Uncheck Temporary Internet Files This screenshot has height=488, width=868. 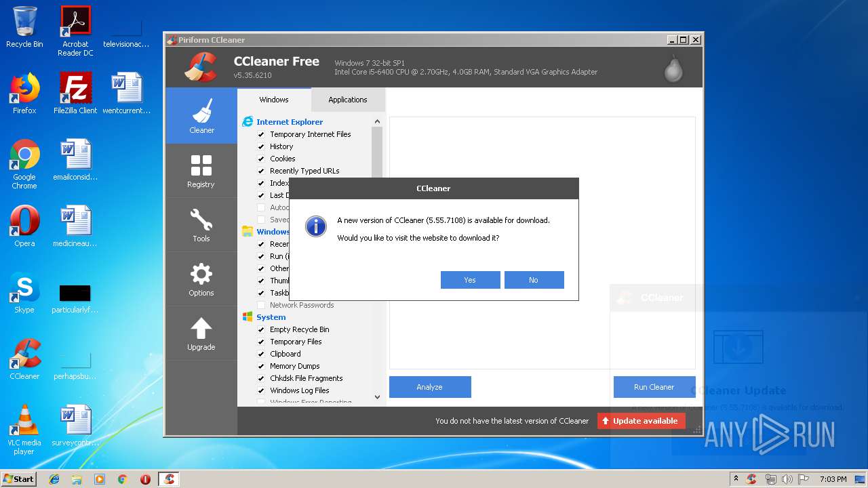tap(261, 134)
